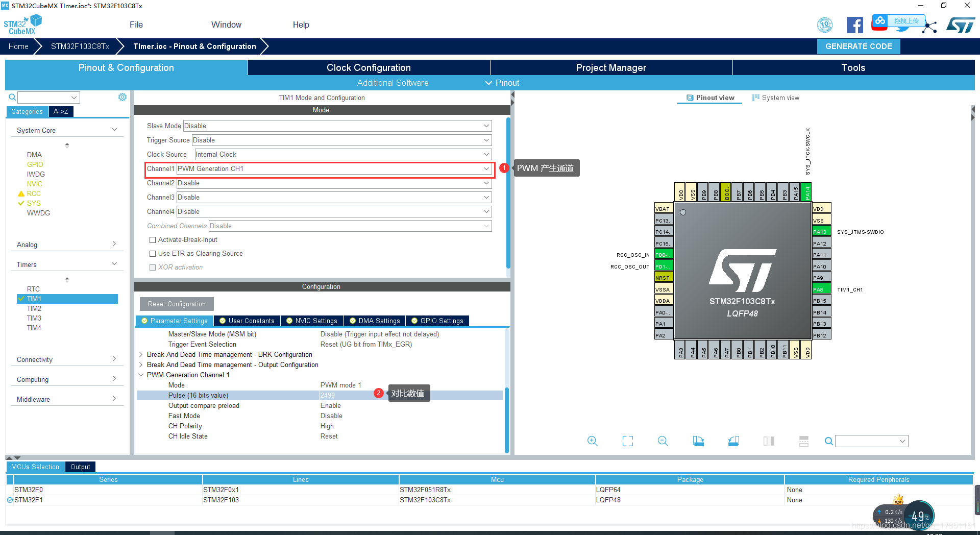Select the STM32F1 series row indicator

[10, 500]
